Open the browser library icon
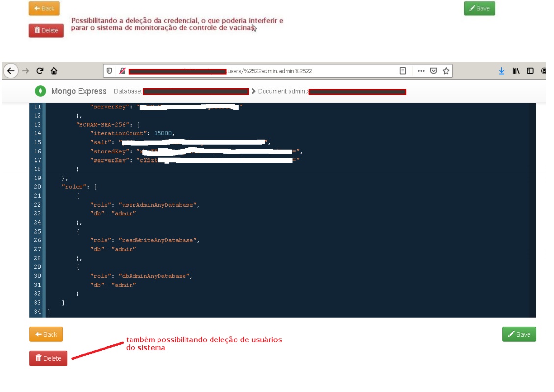The image size is (554, 392). 516,71
